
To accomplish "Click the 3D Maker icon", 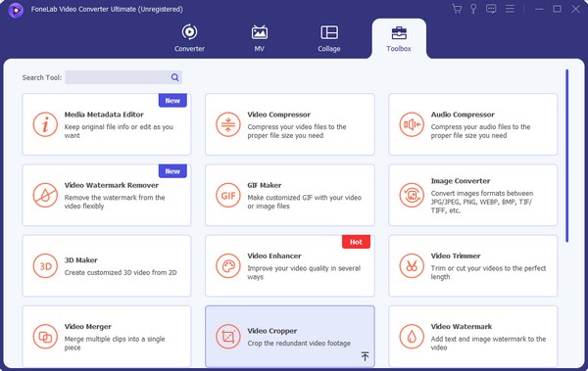I will pyautogui.click(x=45, y=266).
